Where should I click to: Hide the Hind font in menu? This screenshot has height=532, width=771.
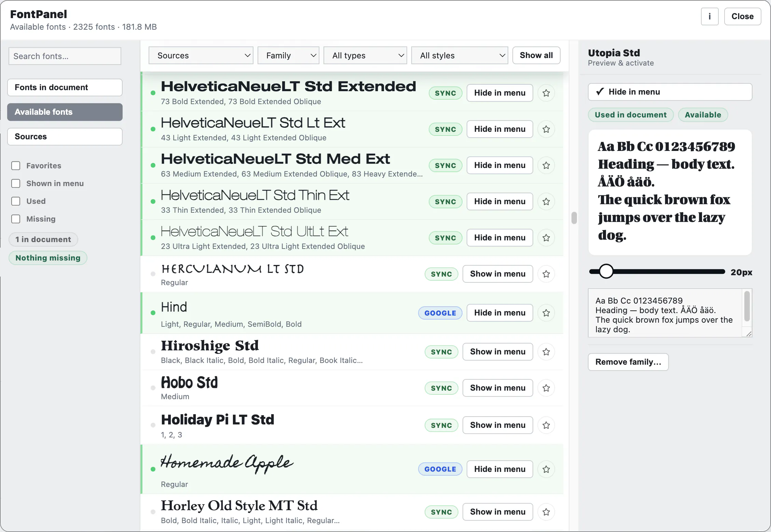(500, 313)
